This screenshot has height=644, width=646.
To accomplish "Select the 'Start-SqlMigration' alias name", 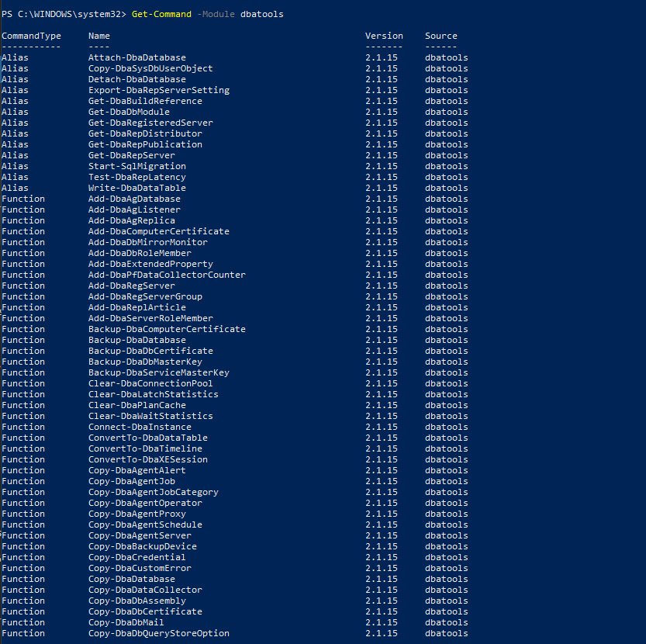I will tap(137, 166).
